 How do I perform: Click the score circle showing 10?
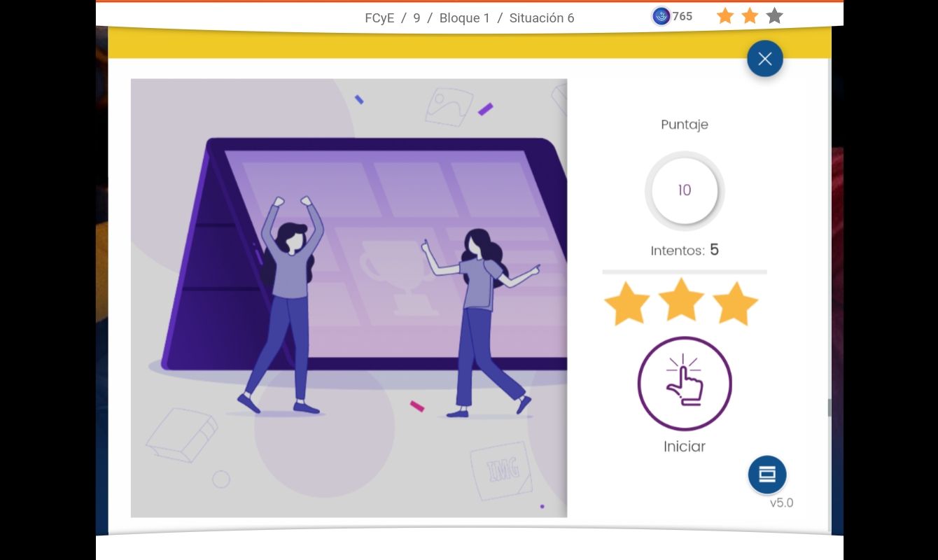pyautogui.click(x=684, y=190)
